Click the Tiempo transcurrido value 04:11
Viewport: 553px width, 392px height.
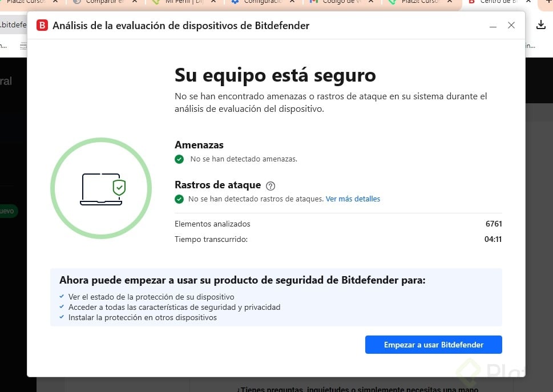click(493, 239)
